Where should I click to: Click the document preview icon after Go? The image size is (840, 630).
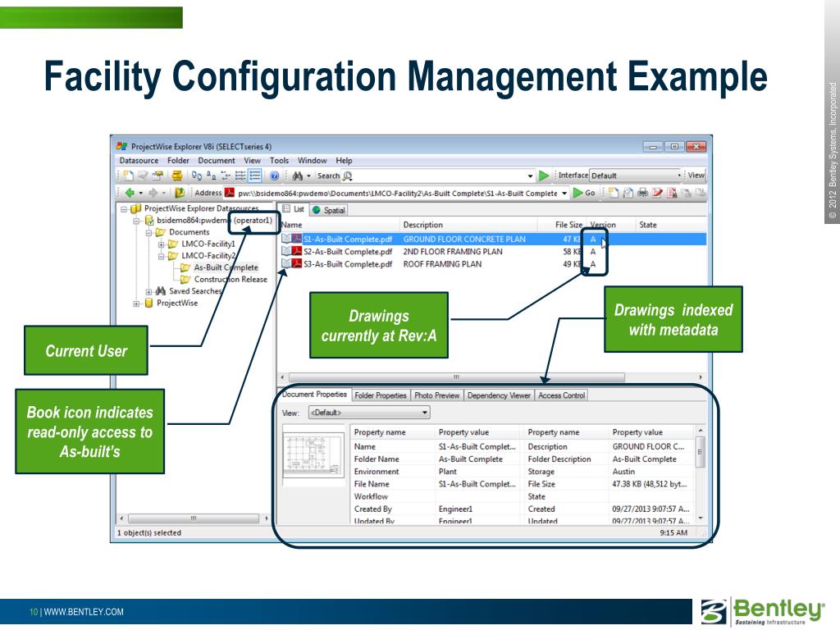[628, 193]
